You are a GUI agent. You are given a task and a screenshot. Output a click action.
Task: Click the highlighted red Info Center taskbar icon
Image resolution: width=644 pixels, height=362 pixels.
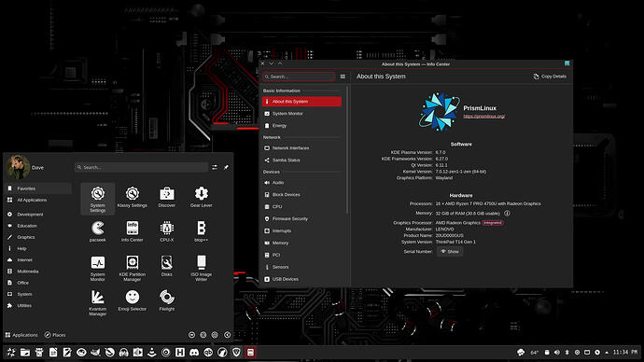click(250, 352)
